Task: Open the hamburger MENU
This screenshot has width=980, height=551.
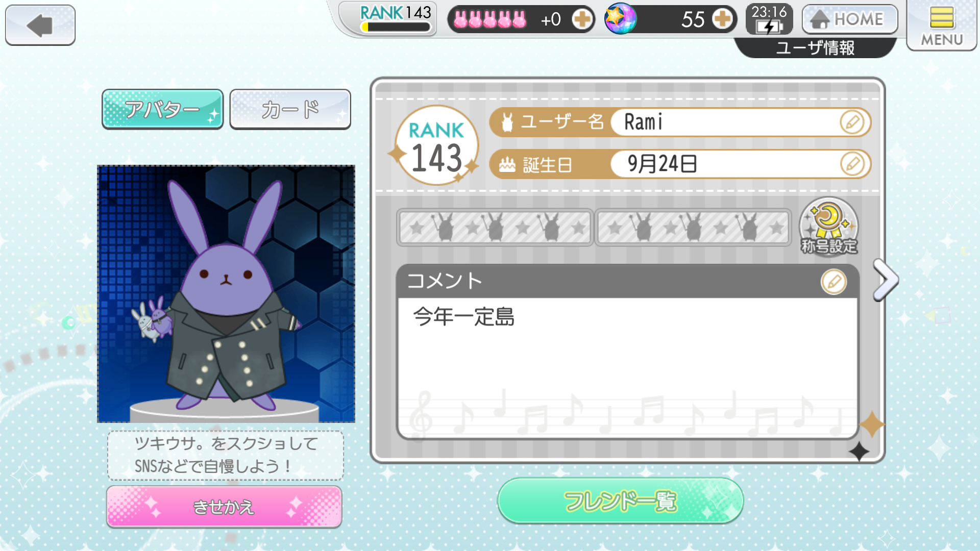Action: (x=942, y=26)
